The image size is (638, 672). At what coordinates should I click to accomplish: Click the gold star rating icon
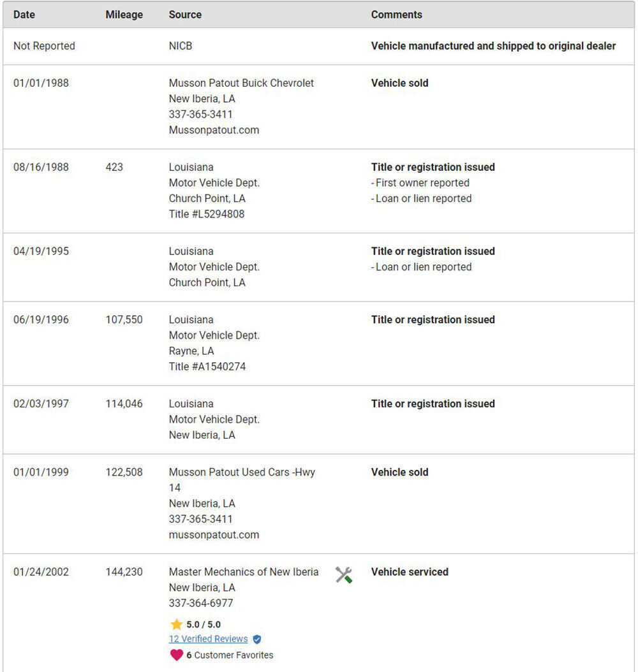pos(177,624)
